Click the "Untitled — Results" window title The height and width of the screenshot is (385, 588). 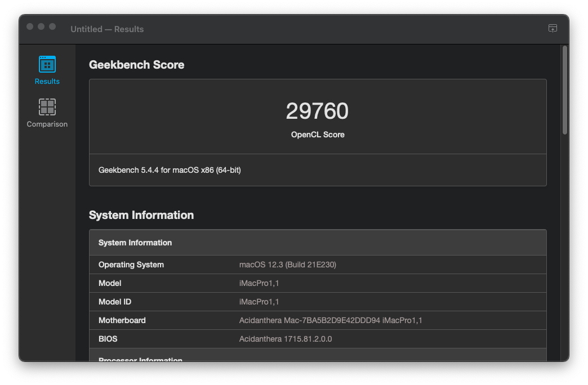pos(107,29)
